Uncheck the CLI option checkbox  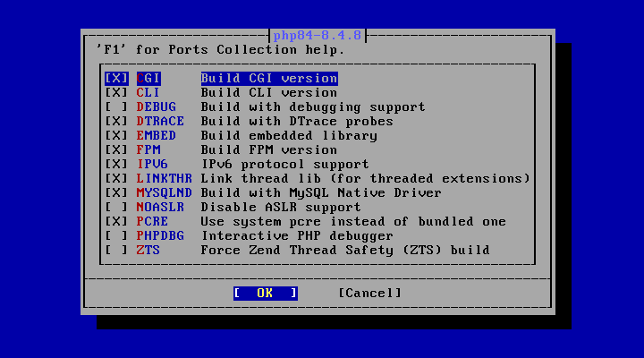[116, 92]
